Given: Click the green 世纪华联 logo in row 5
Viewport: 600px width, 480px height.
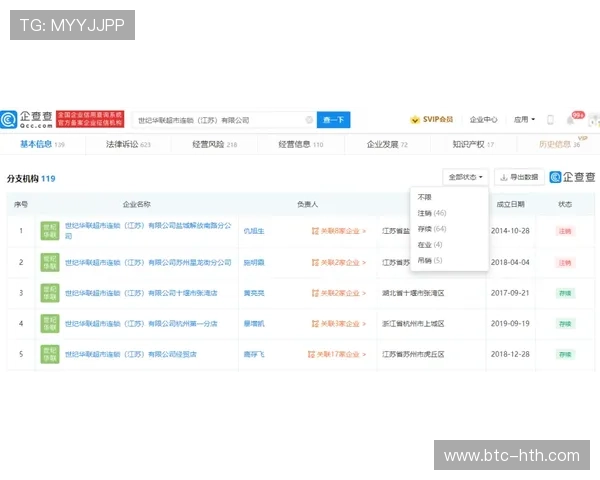Looking at the screenshot, I should coord(50,354).
